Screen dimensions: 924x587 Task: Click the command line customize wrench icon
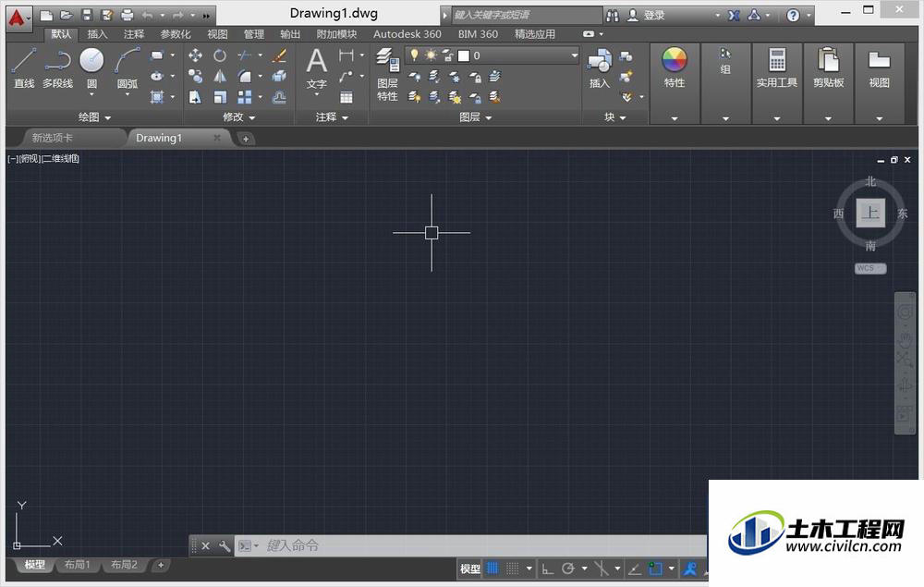pos(224,545)
